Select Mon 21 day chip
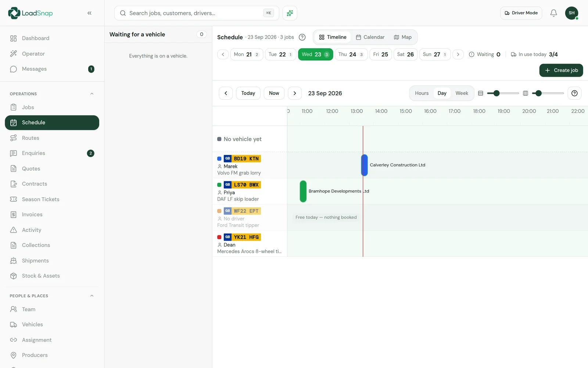The width and height of the screenshot is (588, 368). (x=247, y=54)
